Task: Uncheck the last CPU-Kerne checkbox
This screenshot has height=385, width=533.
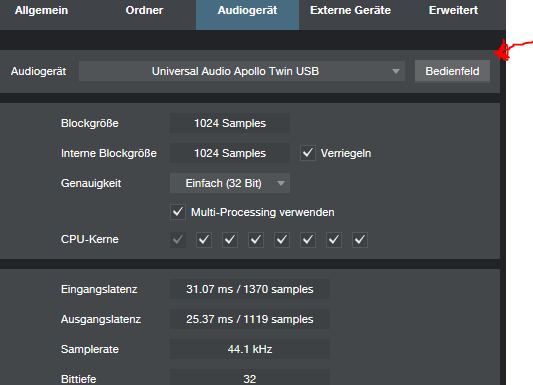Action: tap(360, 240)
